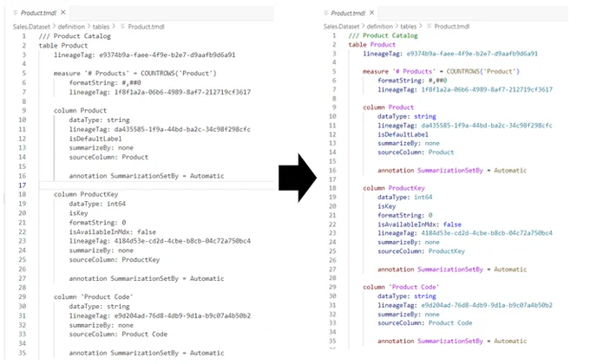Click line number 17 in left editor gutter
590x364 pixels.
coord(23,185)
